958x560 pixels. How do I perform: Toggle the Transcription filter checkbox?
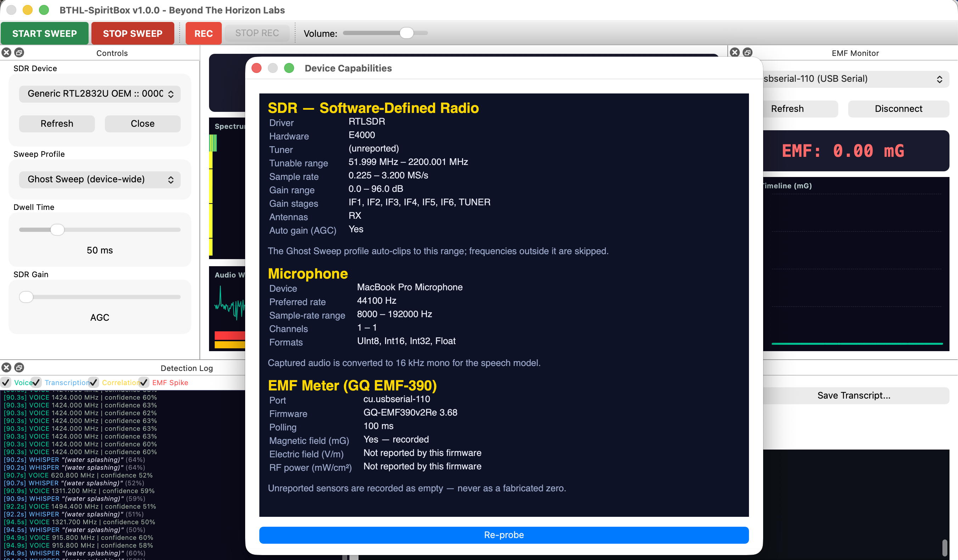[x=36, y=383]
